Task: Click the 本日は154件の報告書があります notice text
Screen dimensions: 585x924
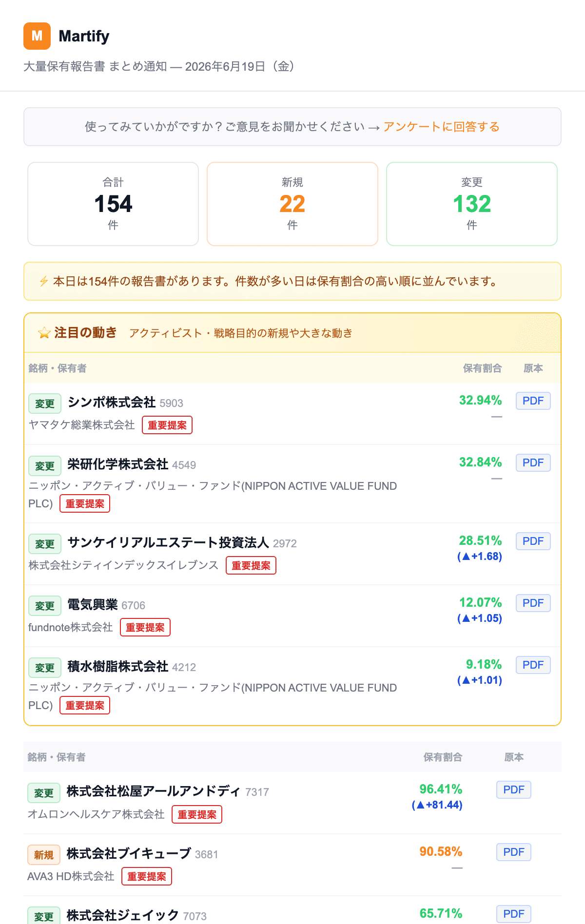Action: [x=275, y=281]
